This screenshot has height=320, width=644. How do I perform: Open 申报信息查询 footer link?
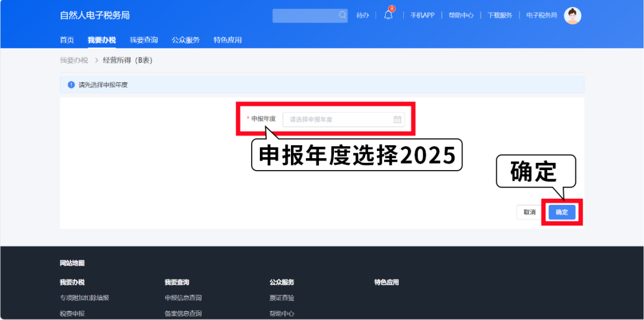tap(183, 298)
